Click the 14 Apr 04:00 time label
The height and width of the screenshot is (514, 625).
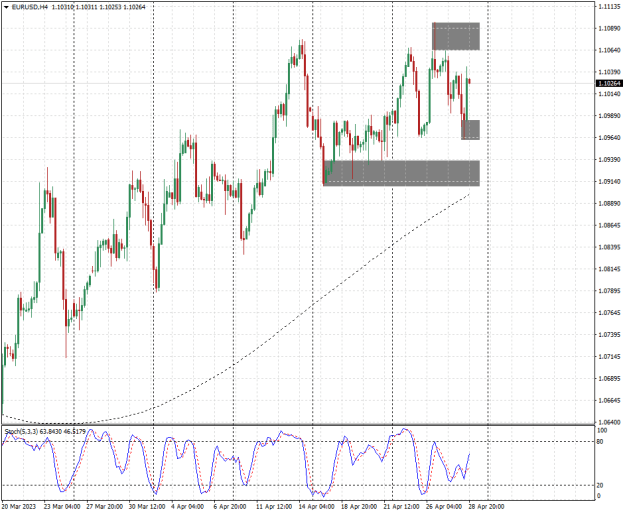[x=317, y=507]
